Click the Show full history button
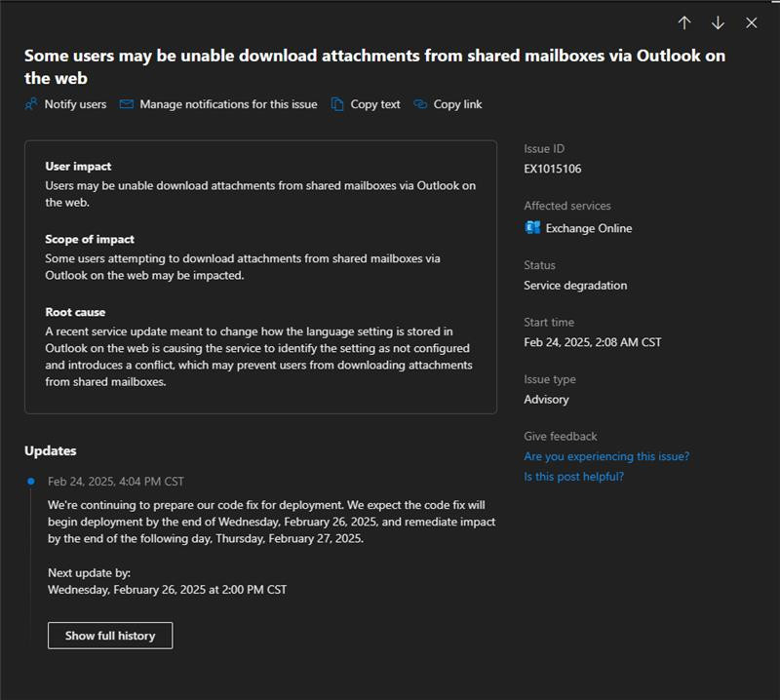 point(110,636)
